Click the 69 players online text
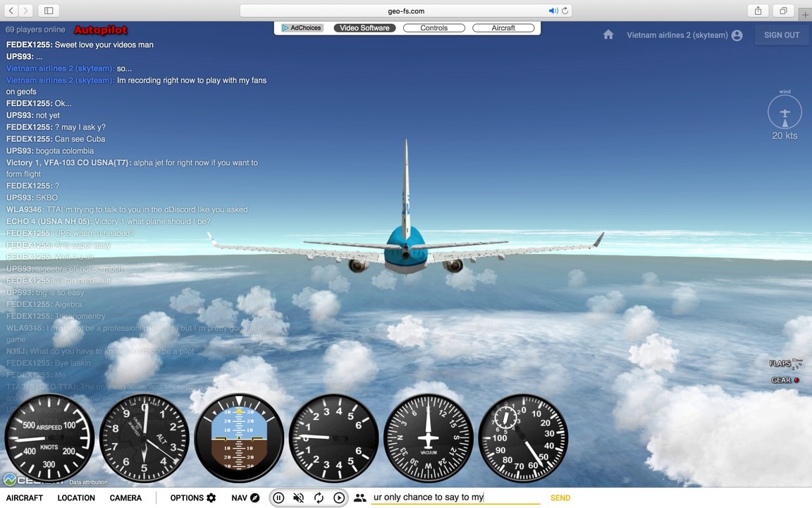 tap(35, 30)
